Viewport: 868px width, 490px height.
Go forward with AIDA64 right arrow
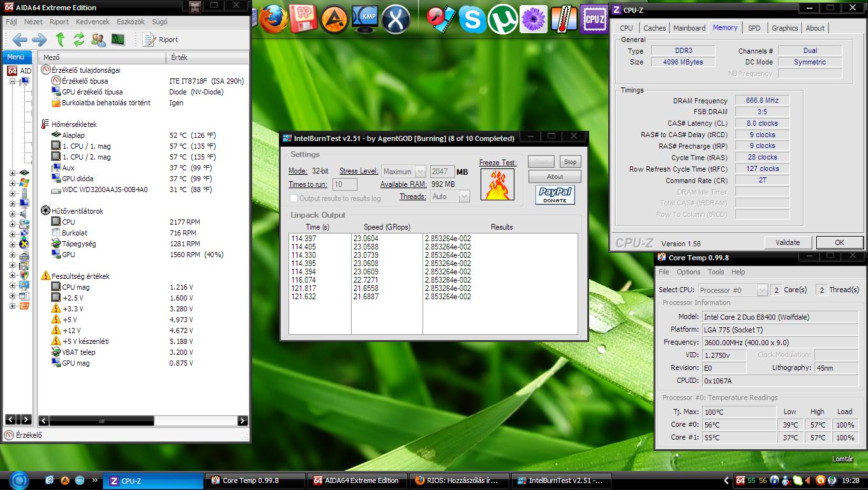tap(40, 40)
